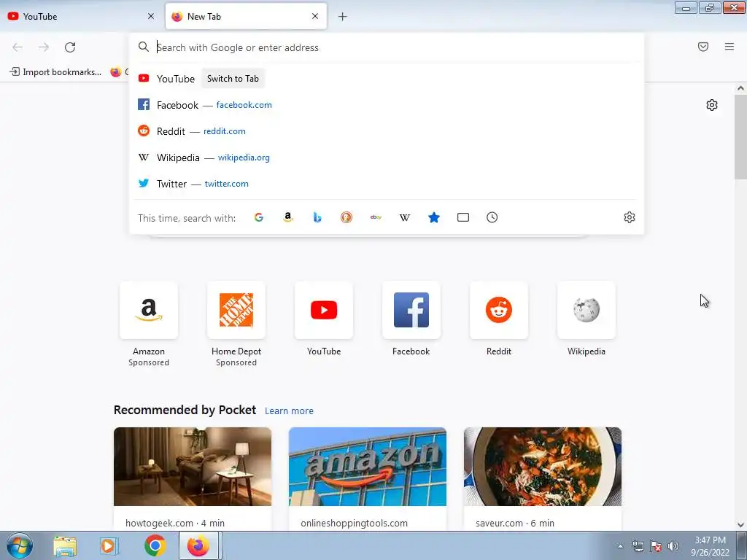The width and height of the screenshot is (747, 560).
Task: Search bookmarks using the star icon
Action: (434, 217)
